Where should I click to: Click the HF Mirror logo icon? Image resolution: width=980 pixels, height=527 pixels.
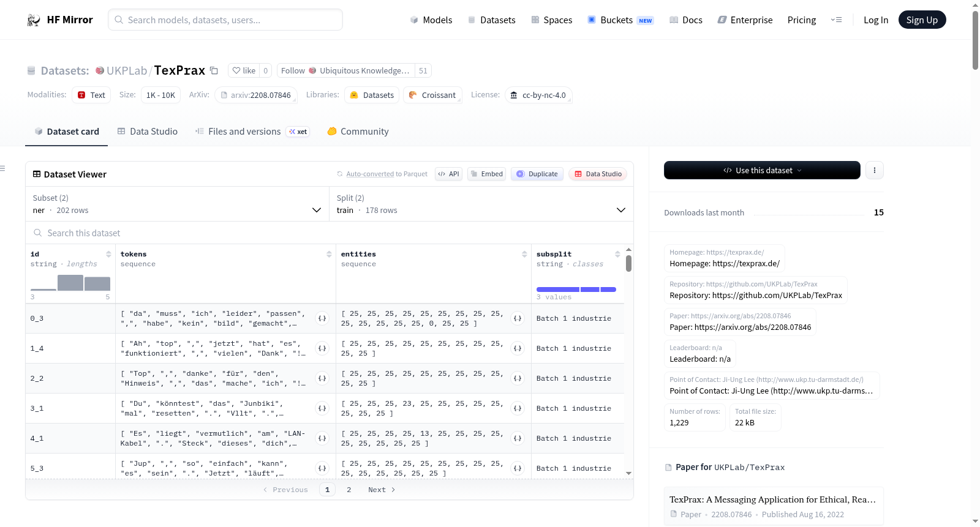pyautogui.click(x=34, y=20)
